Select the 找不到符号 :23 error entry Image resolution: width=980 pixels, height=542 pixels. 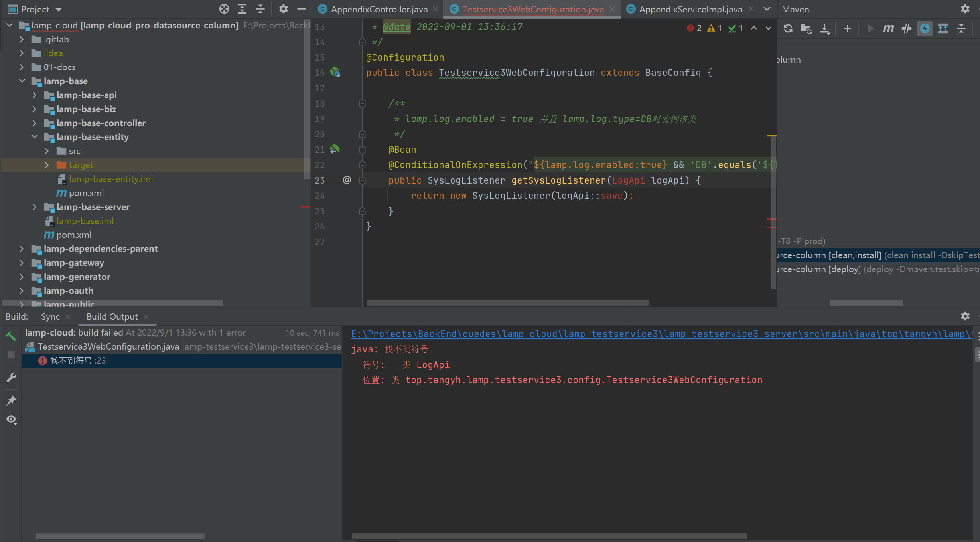coord(78,360)
